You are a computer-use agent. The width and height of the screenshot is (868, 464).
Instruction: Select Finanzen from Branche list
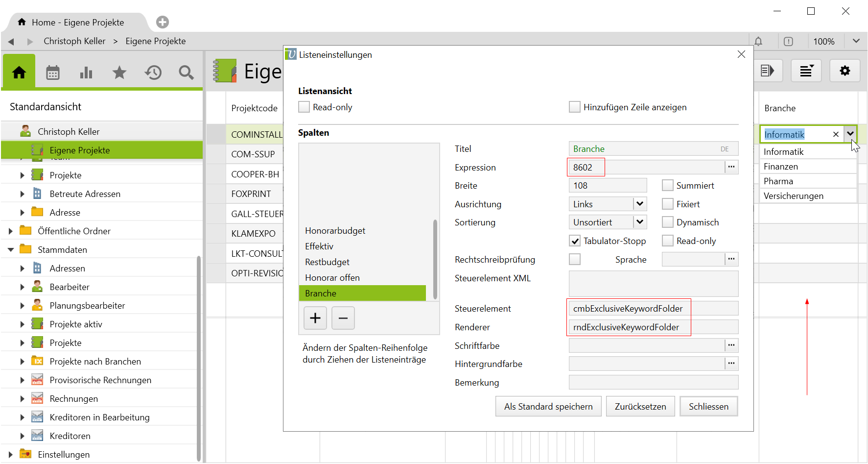click(x=781, y=167)
